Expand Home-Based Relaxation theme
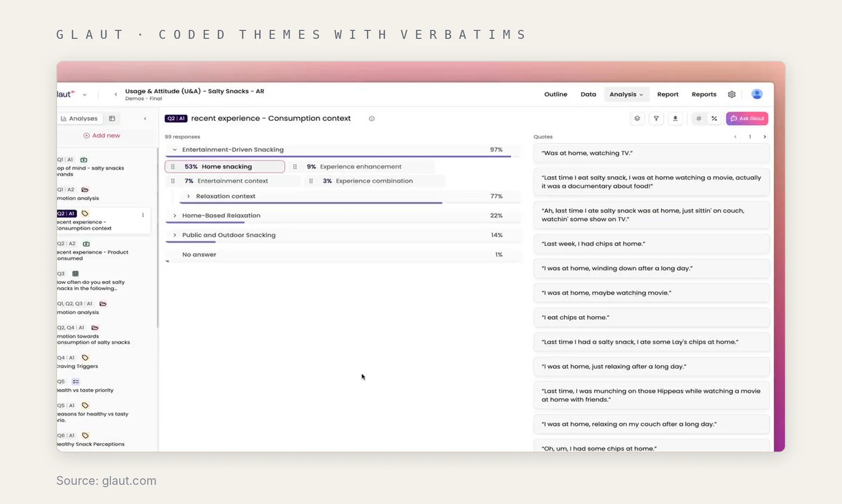This screenshot has height=504, width=842. pos(174,216)
